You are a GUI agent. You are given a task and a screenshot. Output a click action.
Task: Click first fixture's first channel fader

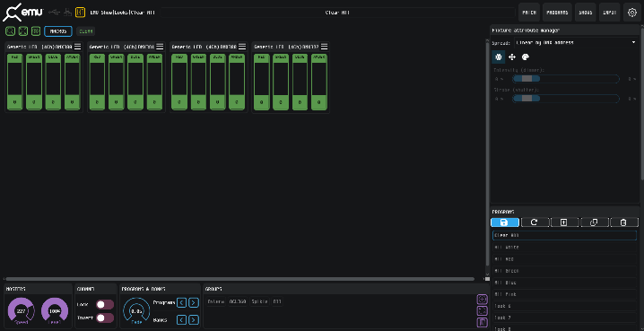click(14, 82)
